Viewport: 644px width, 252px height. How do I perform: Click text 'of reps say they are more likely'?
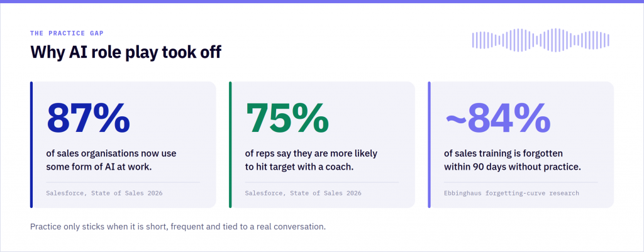(x=311, y=154)
